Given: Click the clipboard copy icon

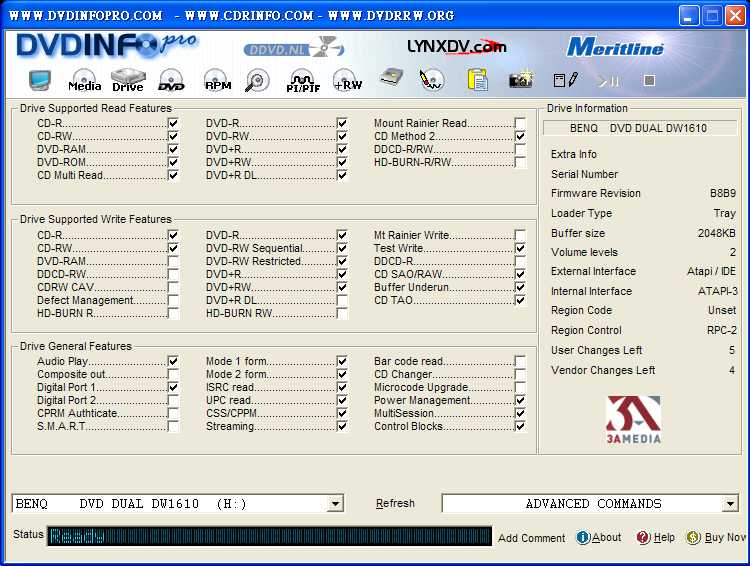Looking at the screenshot, I should point(477,79).
